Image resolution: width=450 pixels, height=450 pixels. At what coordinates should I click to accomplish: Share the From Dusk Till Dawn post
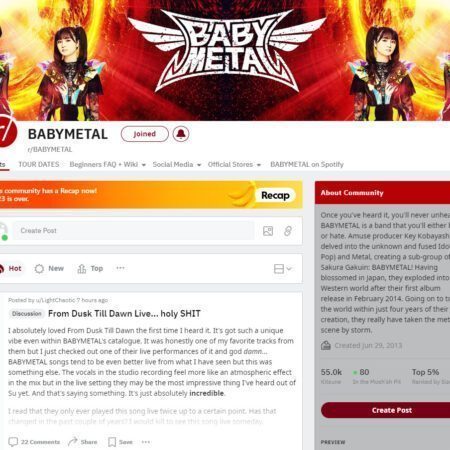82,442
